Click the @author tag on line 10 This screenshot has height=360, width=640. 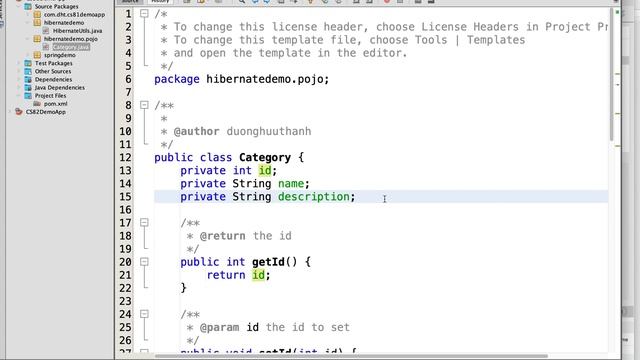click(x=196, y=131)
